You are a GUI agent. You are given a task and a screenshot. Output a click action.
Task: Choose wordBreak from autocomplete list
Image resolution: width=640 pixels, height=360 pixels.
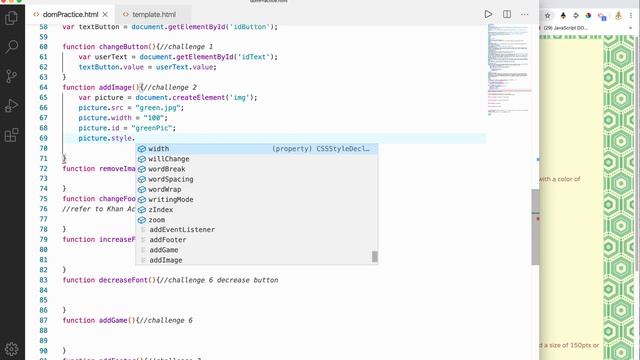(257, 169)
